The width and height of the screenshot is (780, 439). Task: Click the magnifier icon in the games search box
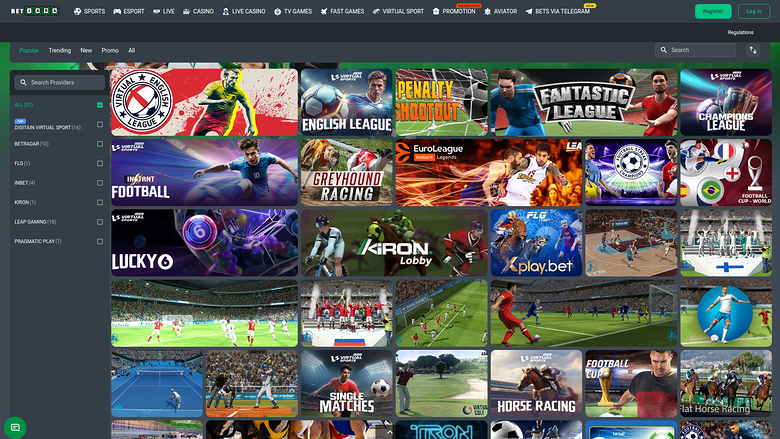pos(664,50)
